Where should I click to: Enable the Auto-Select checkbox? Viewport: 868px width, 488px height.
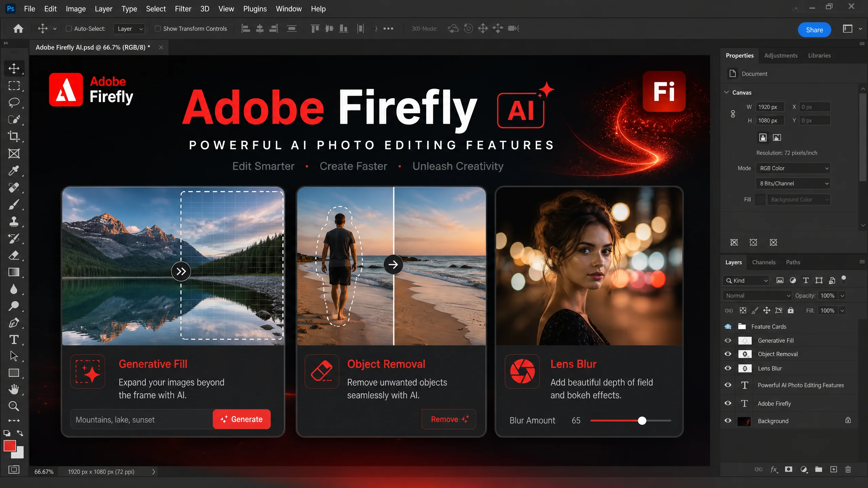point(68,29)
